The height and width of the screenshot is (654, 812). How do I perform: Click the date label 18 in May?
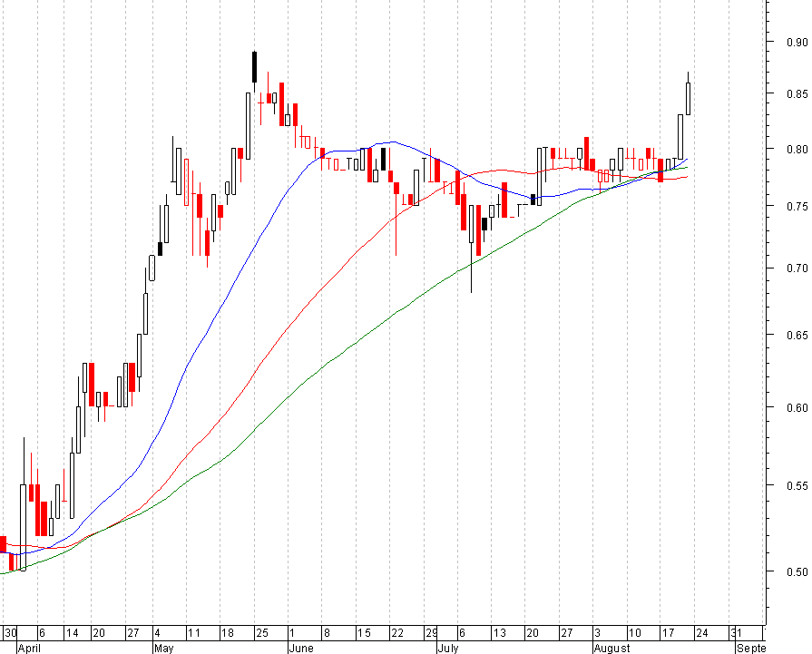228,633
